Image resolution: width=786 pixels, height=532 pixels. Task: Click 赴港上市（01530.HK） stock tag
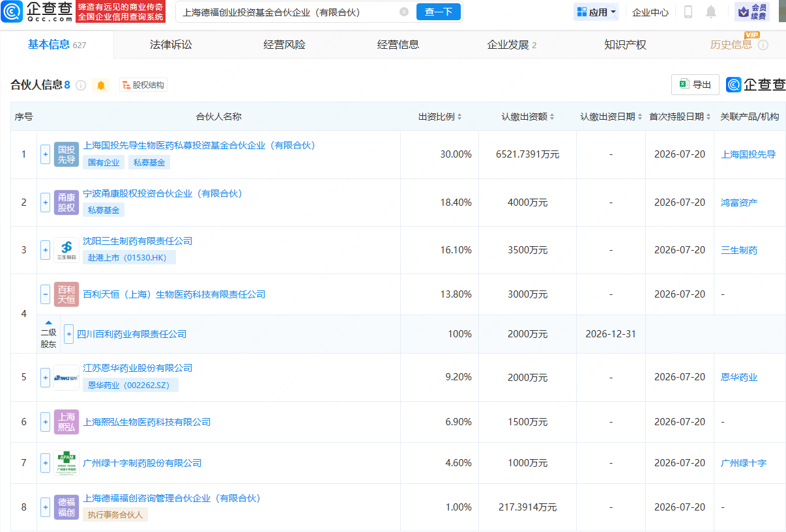coord(129,258)
